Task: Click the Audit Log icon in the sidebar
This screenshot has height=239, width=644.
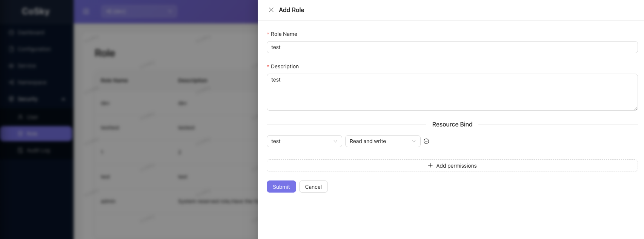Action: click(x=20, y=150)
